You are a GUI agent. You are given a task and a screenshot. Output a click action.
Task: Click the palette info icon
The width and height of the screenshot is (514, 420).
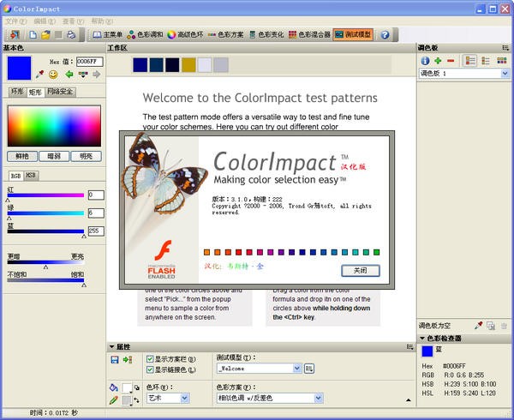tap(425, 61)
